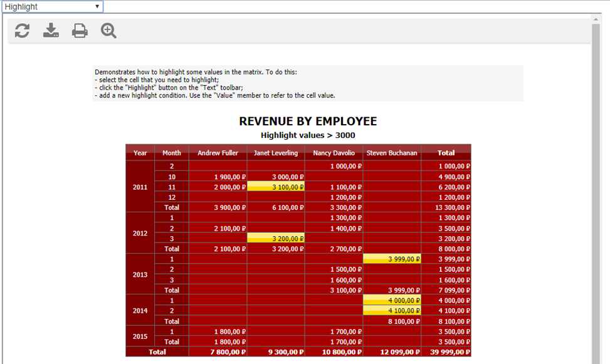Click the vertical scrollbar thumb
This screenshot has width=610, height=364.
click(x=596, y=194)
